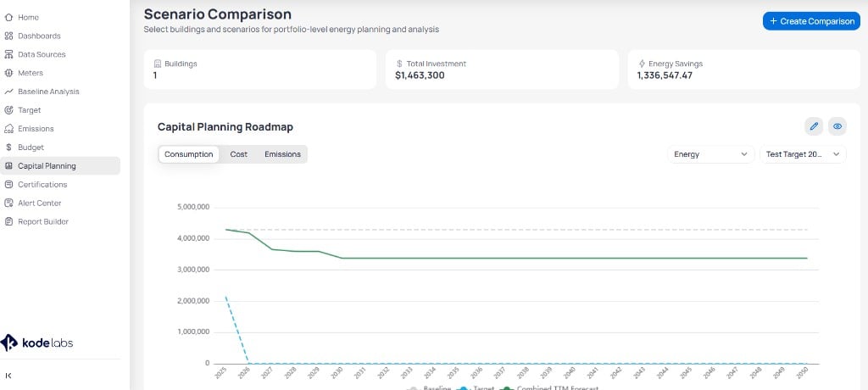Click the 2,000,000 axis label
Screen dimensions: 868x390
coord(193,301)
